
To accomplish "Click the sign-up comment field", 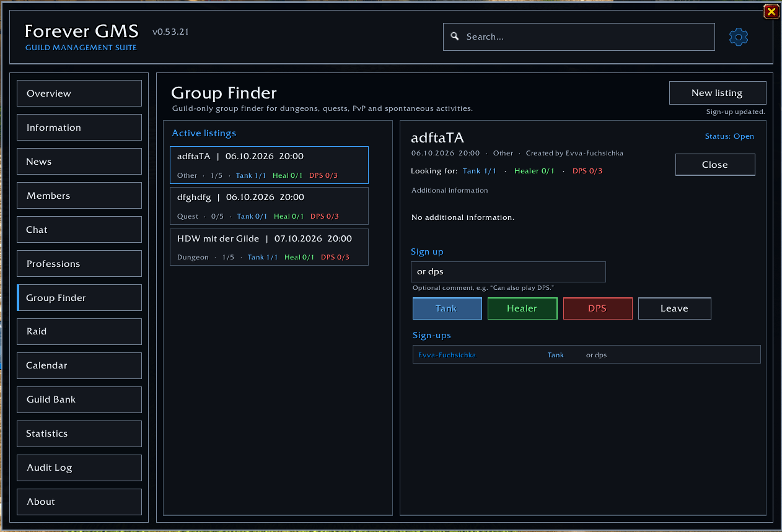I will click(508, 272).
